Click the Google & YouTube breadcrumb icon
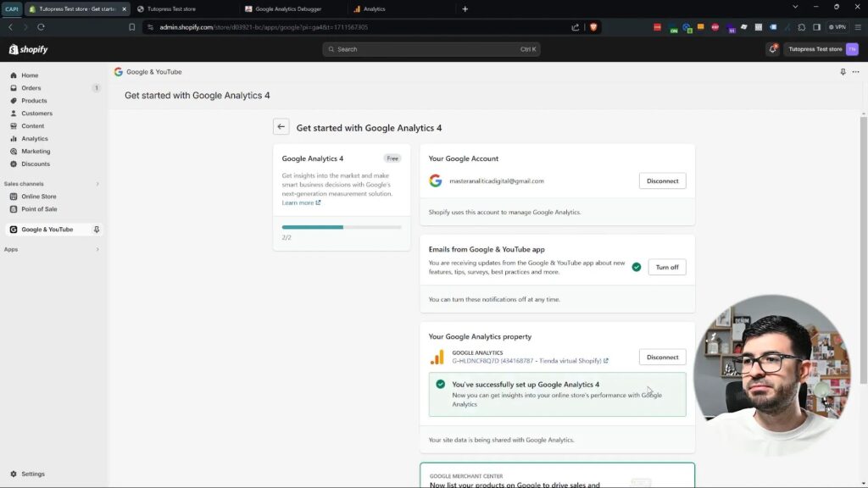The height and width of the screenshot is (488, 868). [x=118, y=72]
